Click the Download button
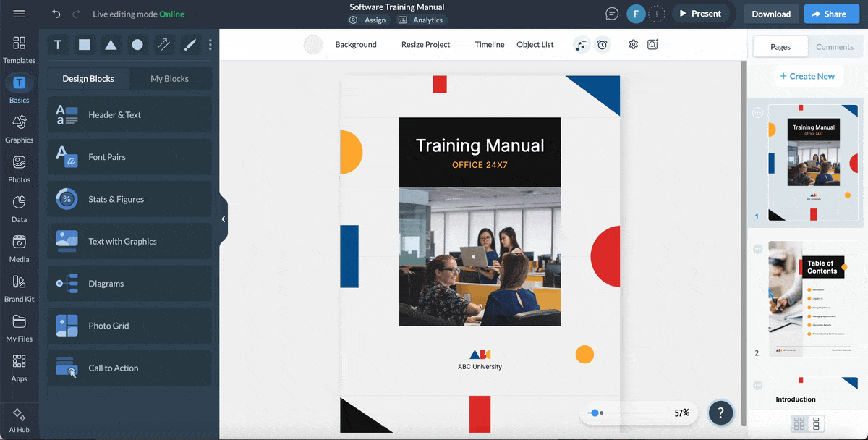This screenshot has width=868, height=440. coord(770,14)
